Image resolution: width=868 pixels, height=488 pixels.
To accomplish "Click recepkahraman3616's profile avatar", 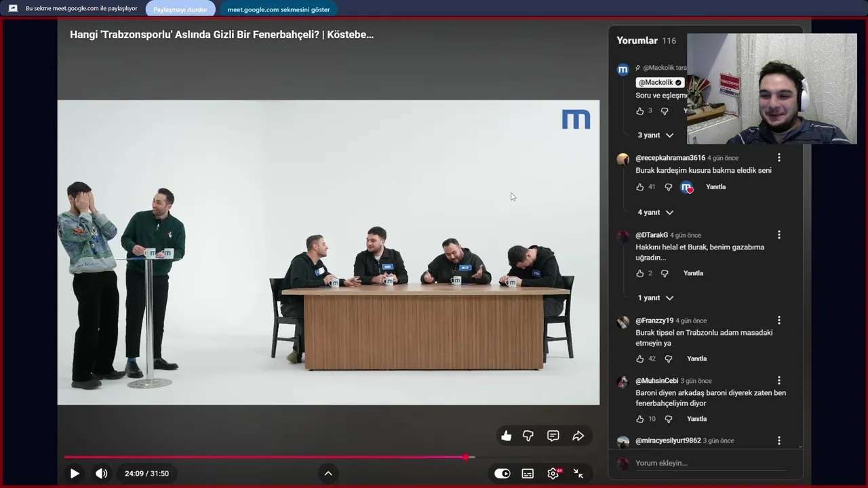I will 623,159.
